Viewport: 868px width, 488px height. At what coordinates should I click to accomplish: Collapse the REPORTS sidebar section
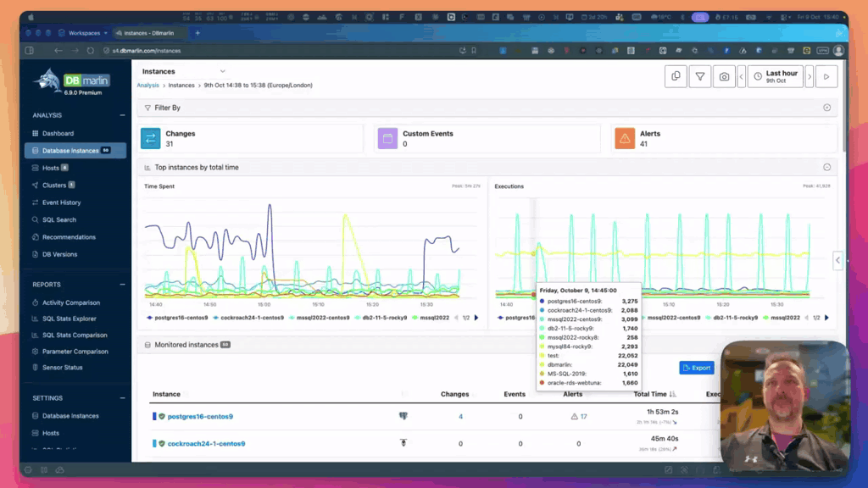122,285
